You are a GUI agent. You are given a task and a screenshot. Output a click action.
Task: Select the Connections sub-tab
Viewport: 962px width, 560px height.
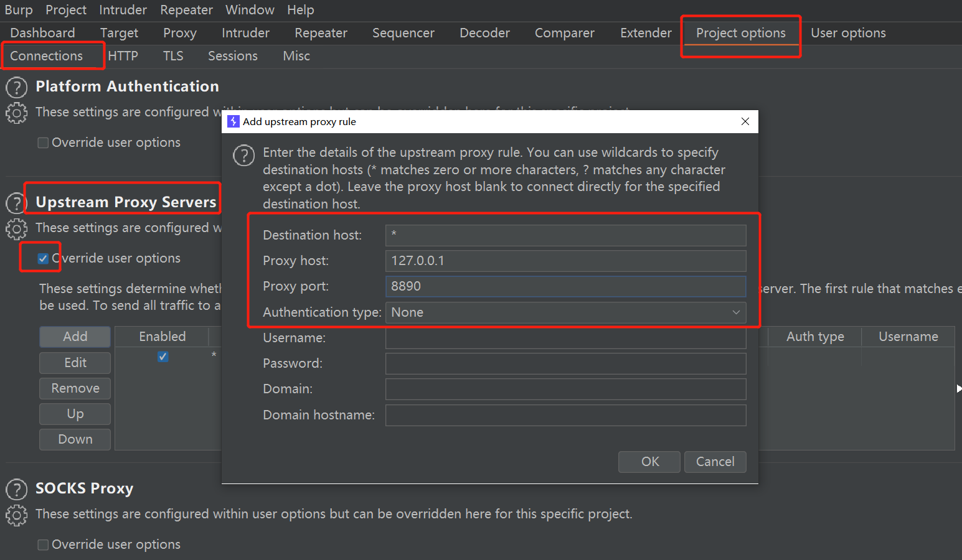46,56
